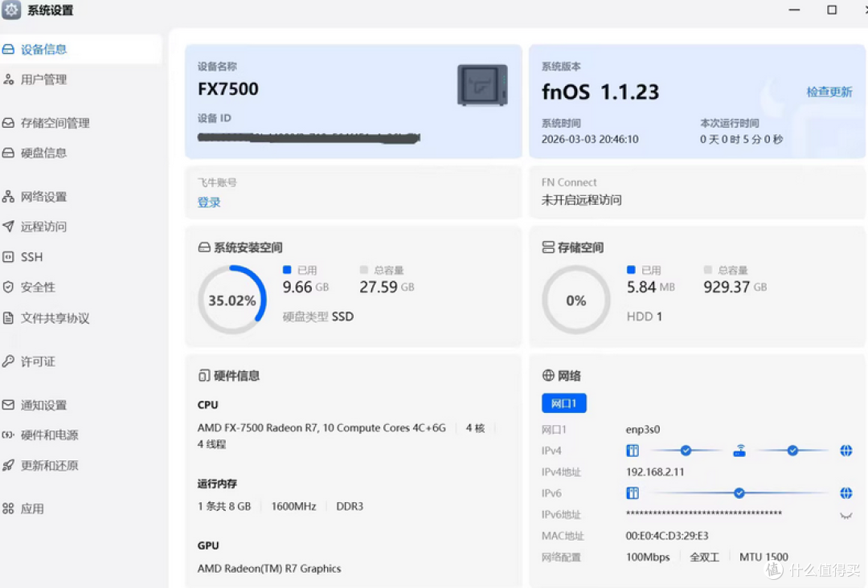Viewport: 868px width, 588px height.
Task: Click the 通知设置 envelope icon
Action: point(8,405)
